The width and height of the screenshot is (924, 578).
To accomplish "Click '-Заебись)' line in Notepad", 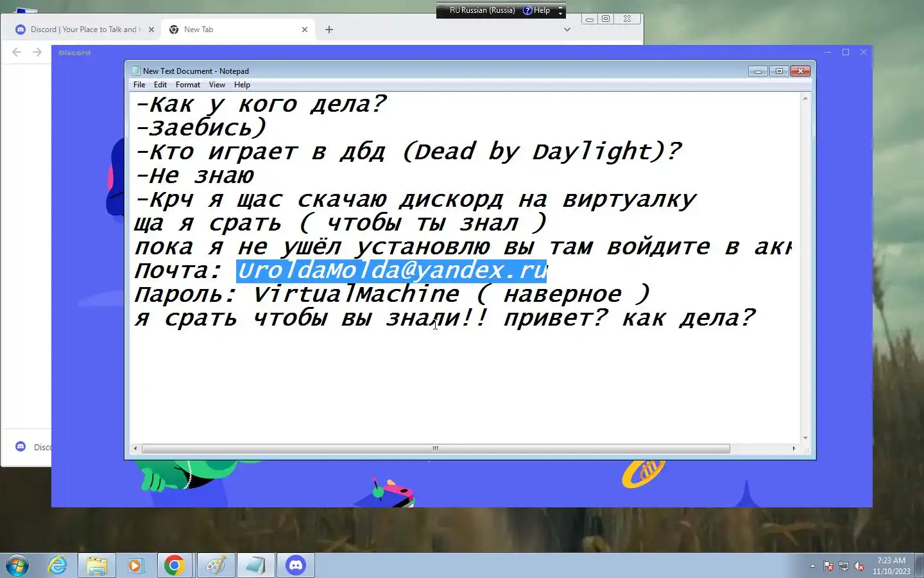I will pyautogui.click(x=200, y=128).
